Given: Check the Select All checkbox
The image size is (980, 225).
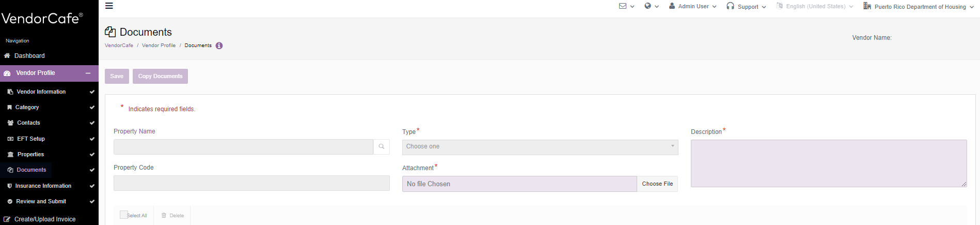Looking at the screenshot, I should pos(124,215).
